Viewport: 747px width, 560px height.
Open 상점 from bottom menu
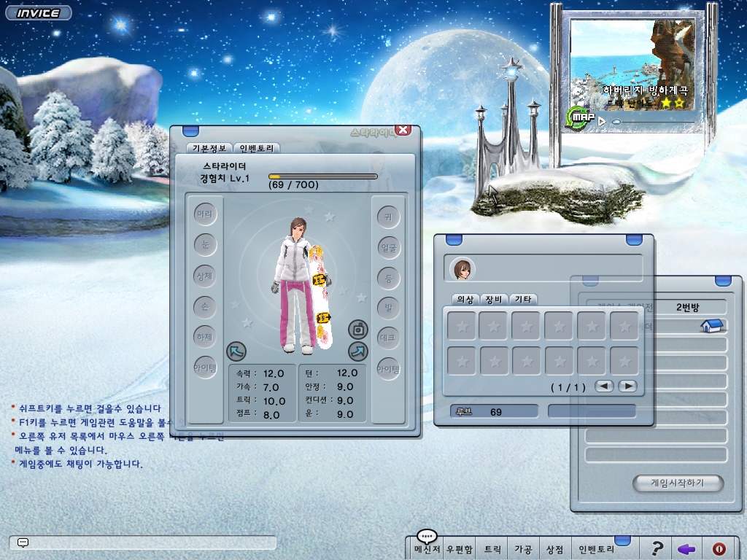click(554, 550)
